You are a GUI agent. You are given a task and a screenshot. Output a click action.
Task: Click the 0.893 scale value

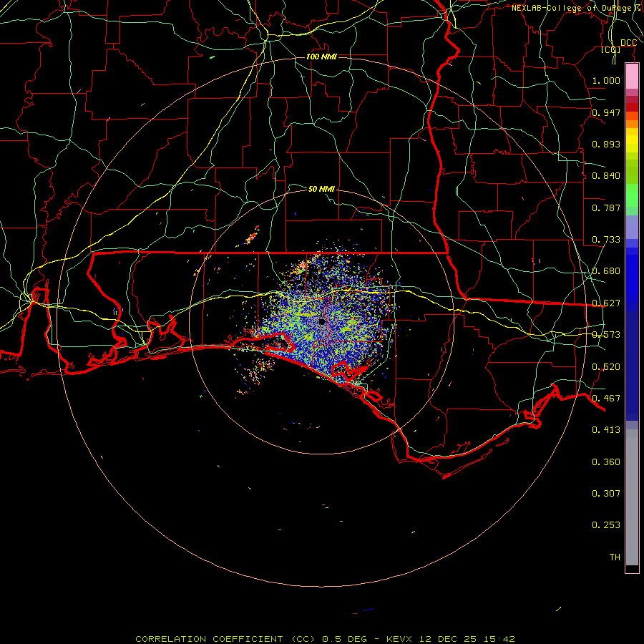point(606,144)
